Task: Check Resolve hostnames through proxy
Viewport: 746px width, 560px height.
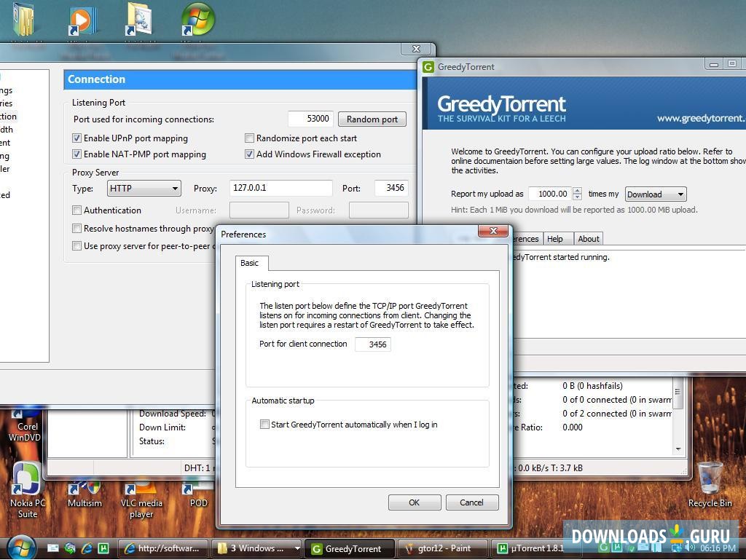Action: click(x=76, y=228)
